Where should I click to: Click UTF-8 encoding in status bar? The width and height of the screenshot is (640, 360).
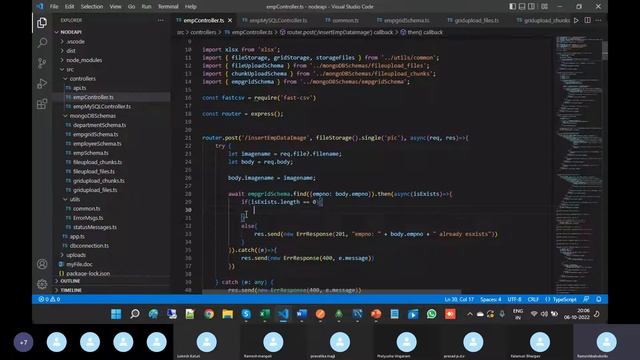point(514,299)
